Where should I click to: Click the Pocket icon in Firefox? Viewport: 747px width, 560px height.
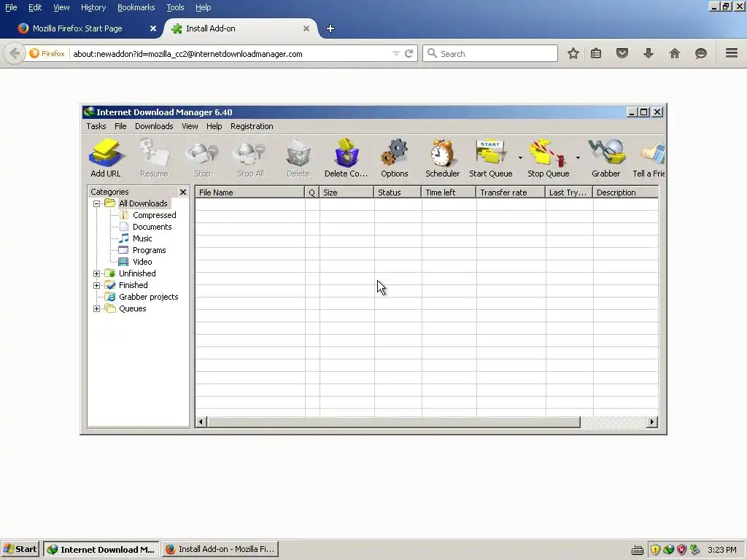[622, 53]
